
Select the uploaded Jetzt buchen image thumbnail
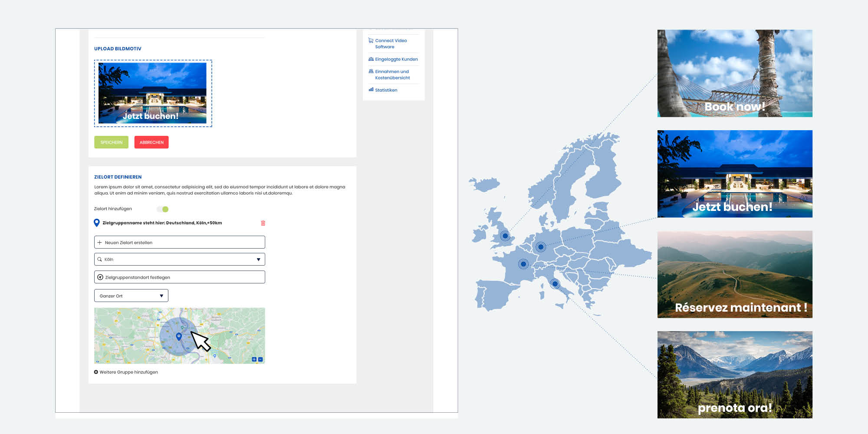click(x=153, y=93)
